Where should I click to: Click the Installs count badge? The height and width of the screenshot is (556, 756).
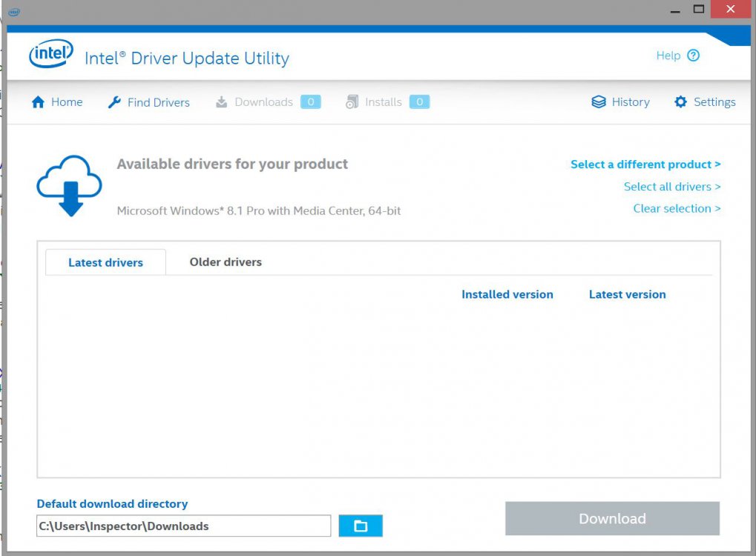(x=419, y=102)
